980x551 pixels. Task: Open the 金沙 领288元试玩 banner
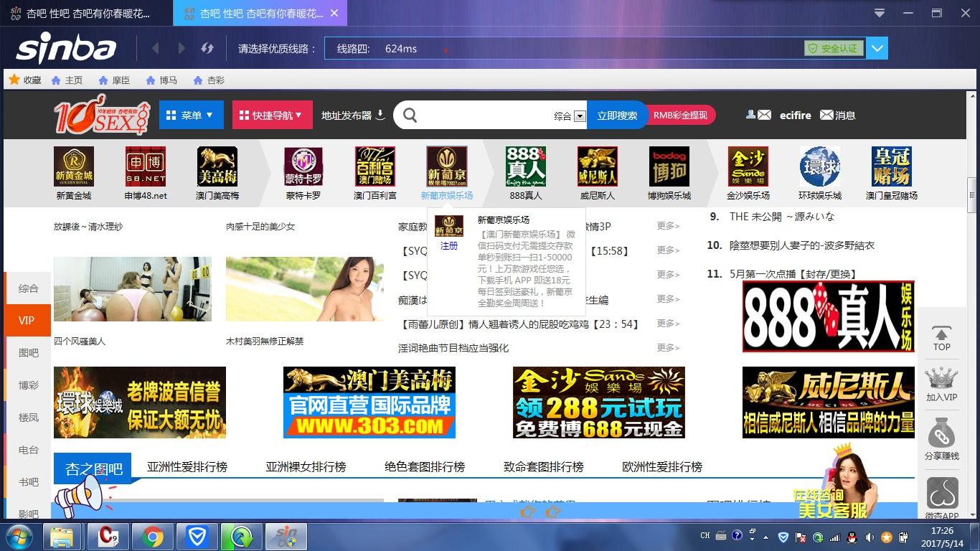click(x=599, y=402)
